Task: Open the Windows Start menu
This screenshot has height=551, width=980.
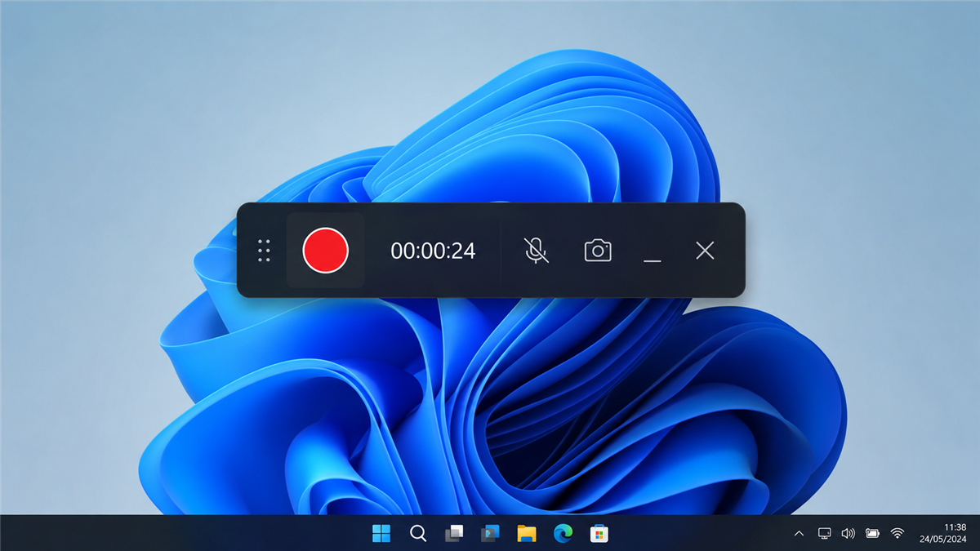Action: (x=381, y=534)
